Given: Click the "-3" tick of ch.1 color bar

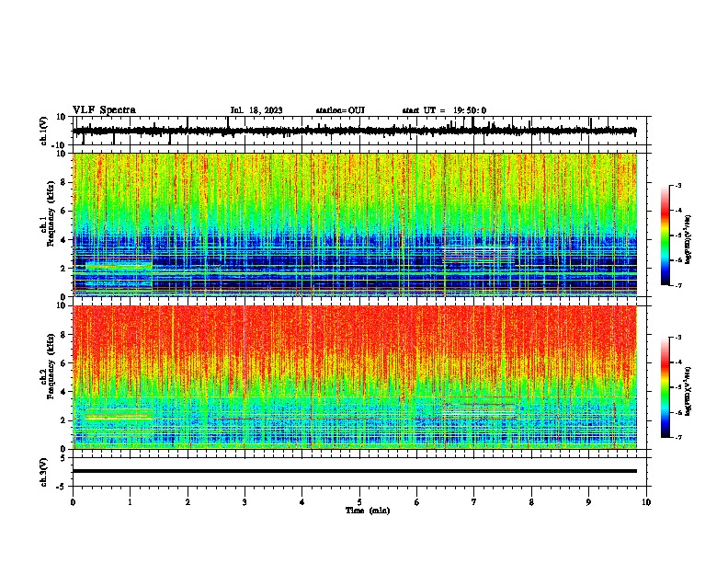Looking at the screenshot, I should coord(677,185).
